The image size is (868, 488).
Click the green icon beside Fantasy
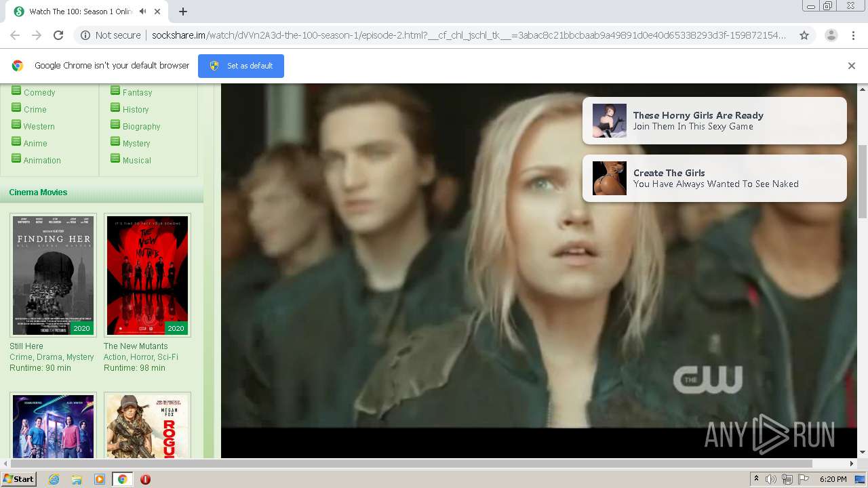[115, 91]
